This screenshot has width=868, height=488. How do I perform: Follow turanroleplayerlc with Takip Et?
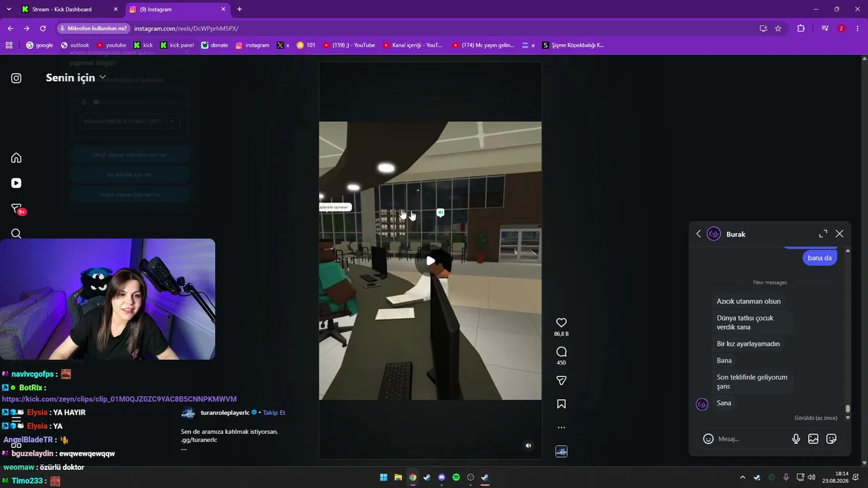point(274,413)
